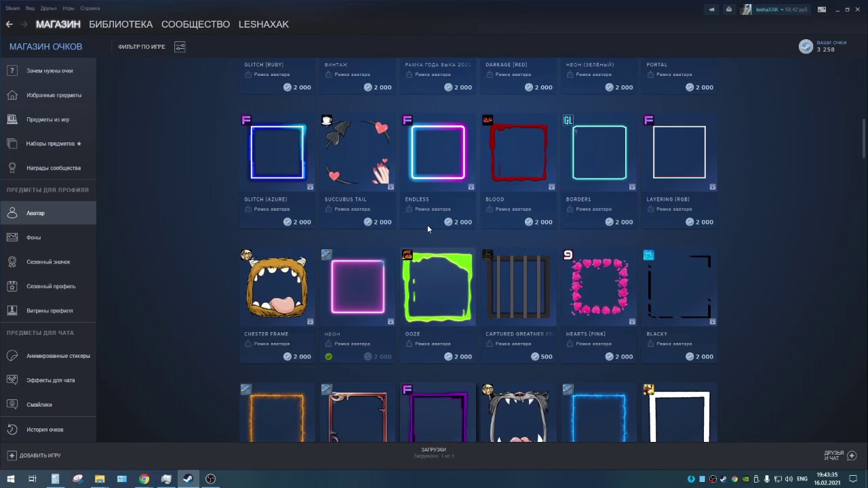This screenshot has height=488, width=868.
Task: Click the announcements megaphone icon
Action: 711,9
